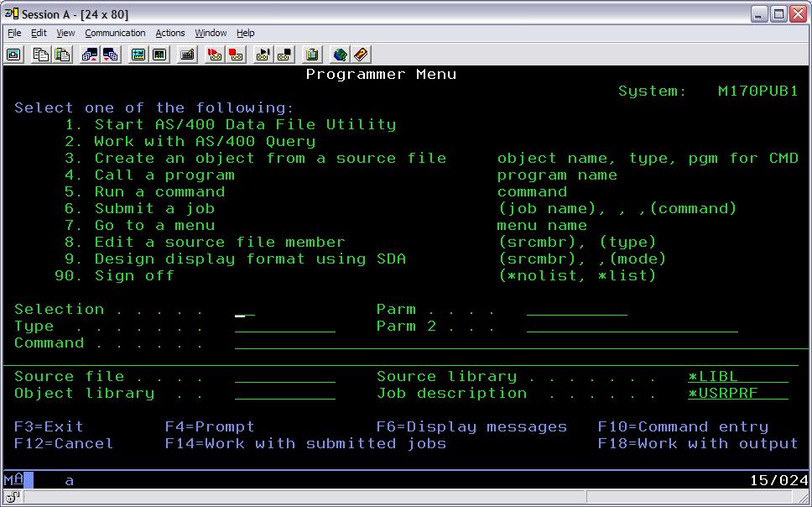Minimize the Session A window
Screen dimensions: 812x507
coord(759,14)
